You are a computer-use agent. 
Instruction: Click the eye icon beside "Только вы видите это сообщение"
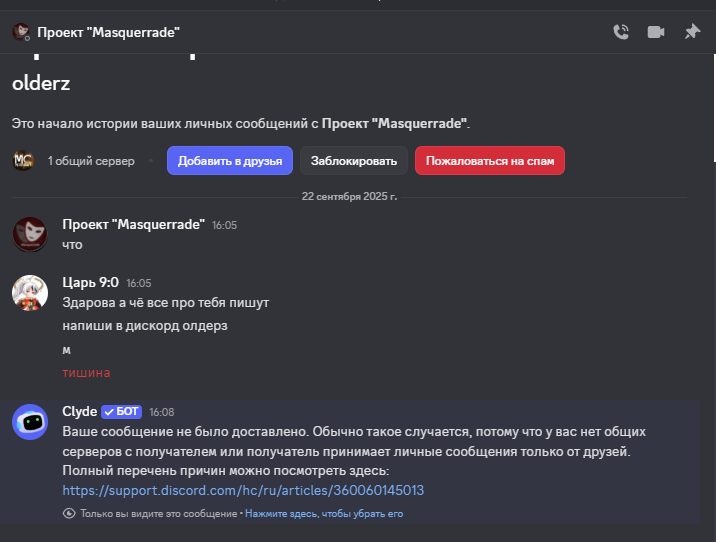coord(69,513)
